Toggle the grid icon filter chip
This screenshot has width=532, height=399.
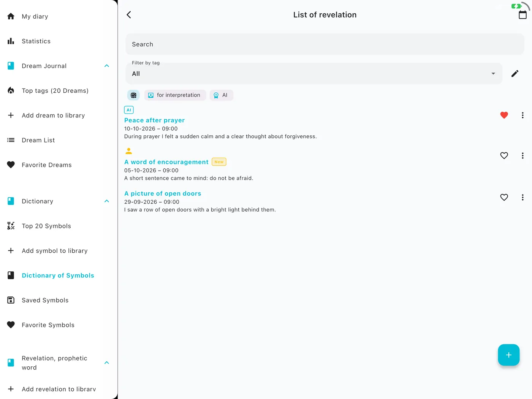click(133, 95)
